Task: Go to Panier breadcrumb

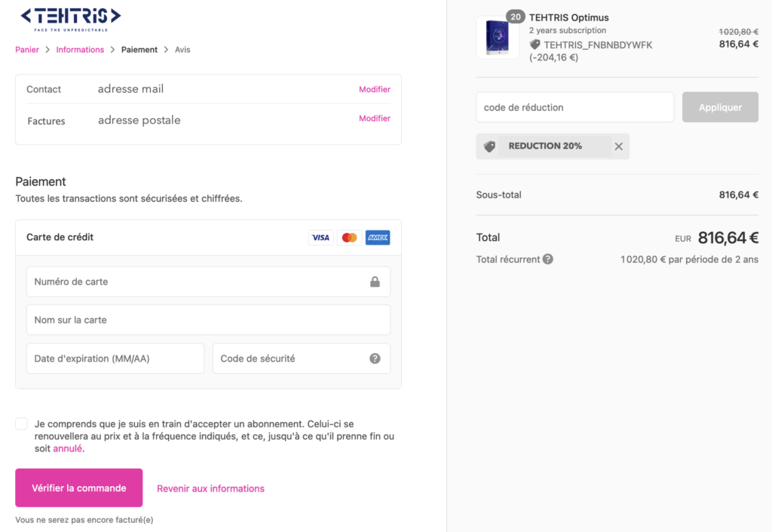Action: [27, 50]
